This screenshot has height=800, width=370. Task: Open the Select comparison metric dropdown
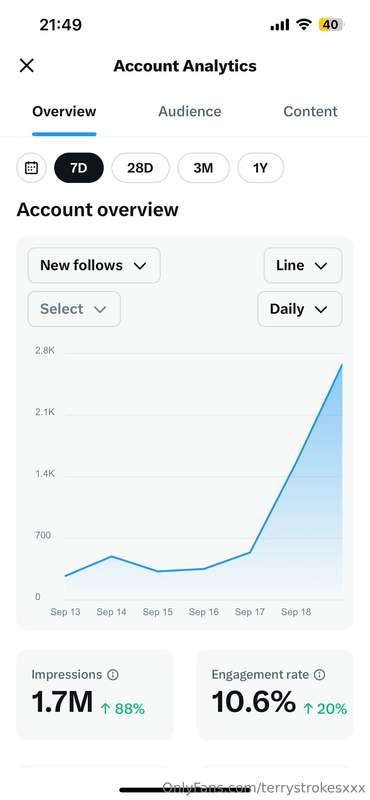tap(74, 309)
